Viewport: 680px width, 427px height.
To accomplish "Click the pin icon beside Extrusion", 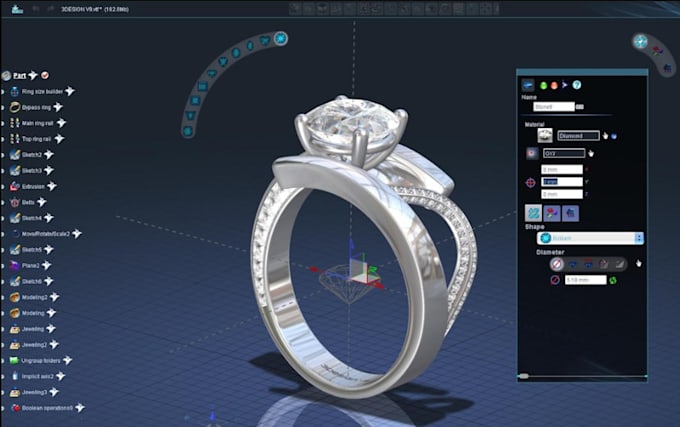I will 52,186.
